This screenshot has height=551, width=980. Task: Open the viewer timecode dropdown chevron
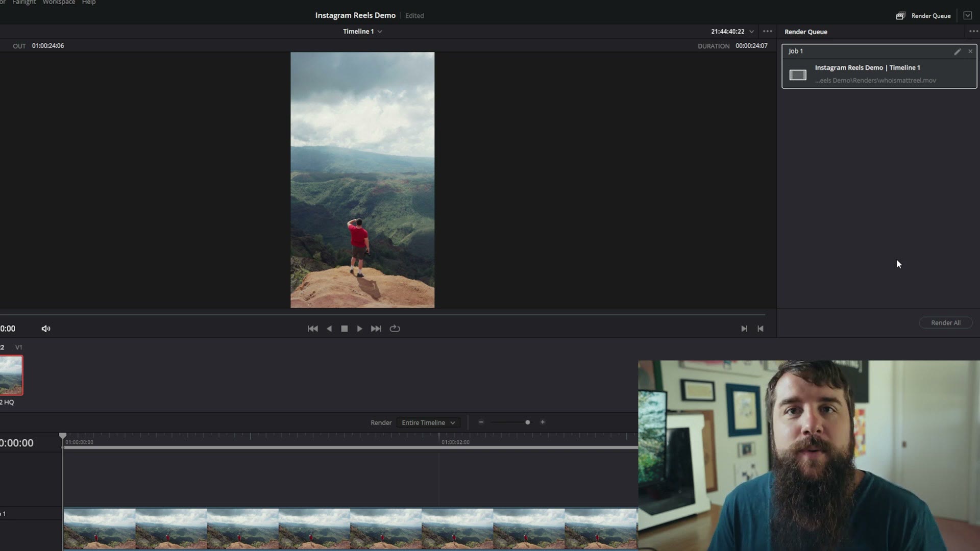(751, 32)
